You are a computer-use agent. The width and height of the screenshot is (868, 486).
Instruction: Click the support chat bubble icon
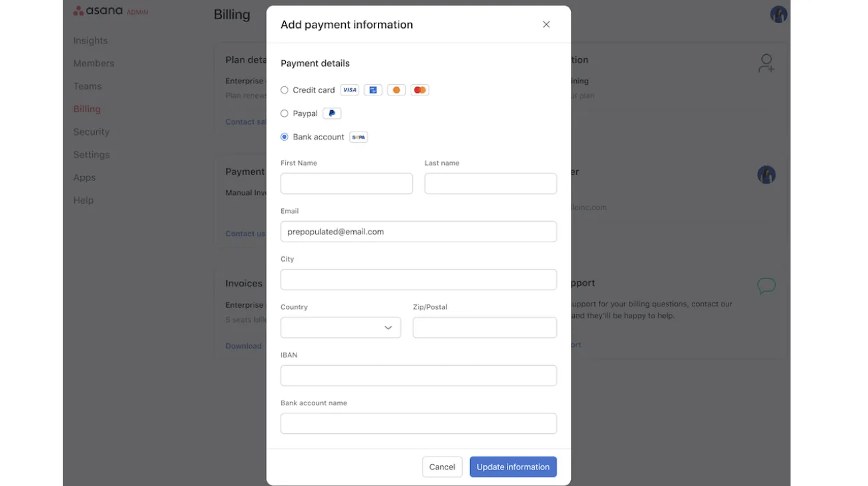pos(766,286)
